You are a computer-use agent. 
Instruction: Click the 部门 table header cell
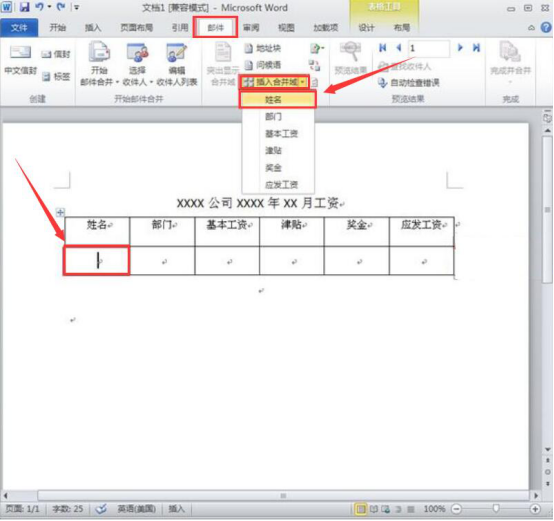tap(163, 232)
